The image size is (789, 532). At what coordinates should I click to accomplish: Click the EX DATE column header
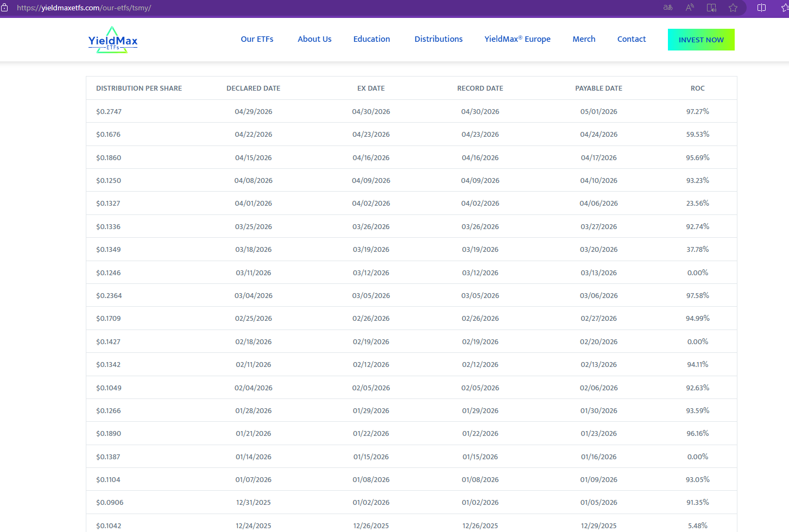[371, 88]
